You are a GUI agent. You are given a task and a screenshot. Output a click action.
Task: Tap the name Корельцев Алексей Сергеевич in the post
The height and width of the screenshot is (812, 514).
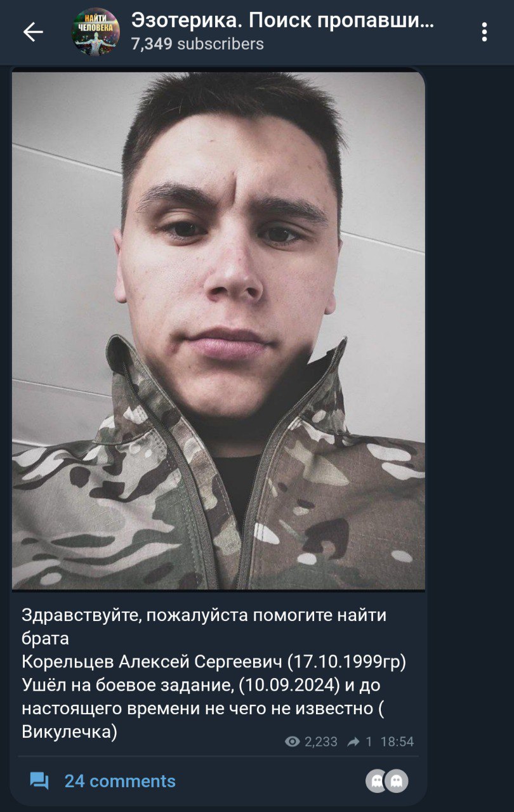(x=152, y=662)
